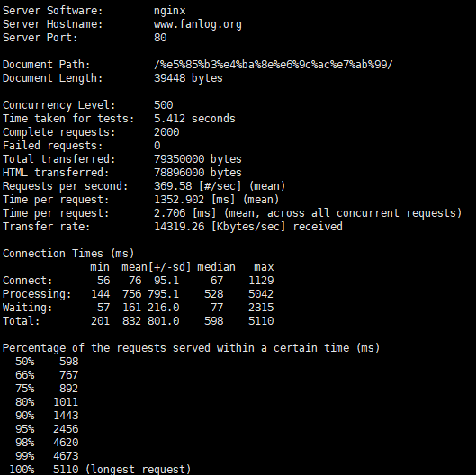Viewport: 476px width, 475px height.
Task: Click the Connection Times (ms) heading
Action: pyautogui.click(x=68, y=254)
